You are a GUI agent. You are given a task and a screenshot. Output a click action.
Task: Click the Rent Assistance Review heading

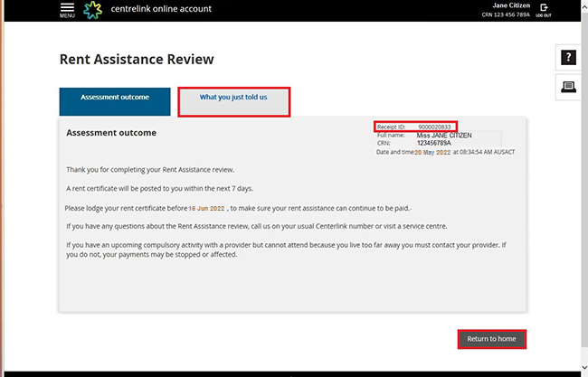click(137, 59)
